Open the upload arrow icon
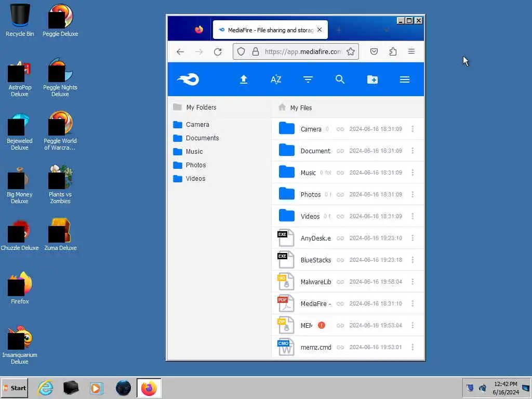 pyautogui.click(x=244, y=79)
